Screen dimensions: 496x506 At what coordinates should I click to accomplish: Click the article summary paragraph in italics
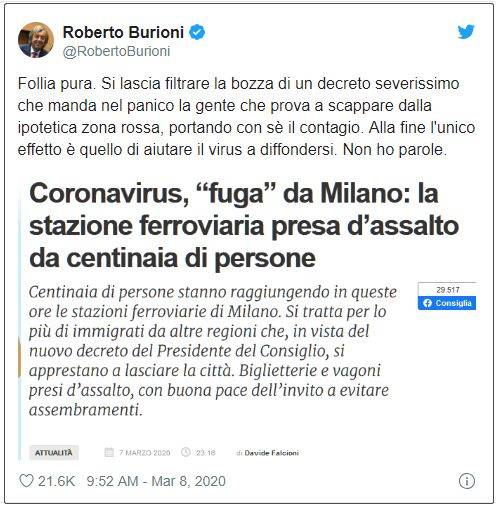[213, 351]
